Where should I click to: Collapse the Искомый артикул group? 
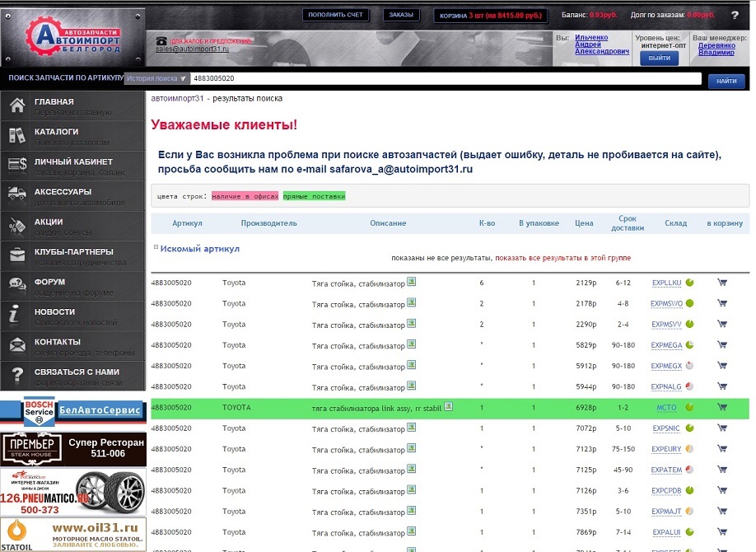[x=155, y=247]
